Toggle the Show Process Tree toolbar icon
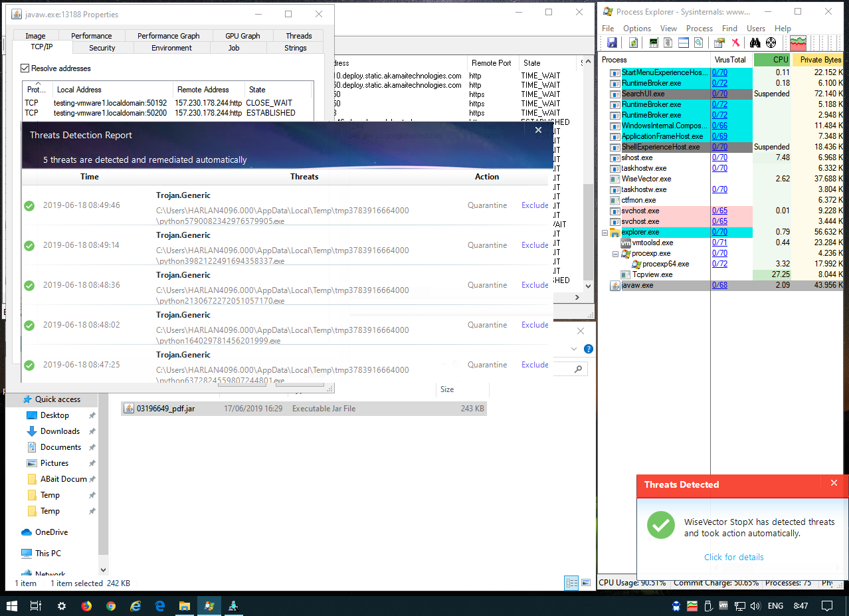Image resolution: width=849 pixels, height=616 pixels. click(x=668, y=43)
